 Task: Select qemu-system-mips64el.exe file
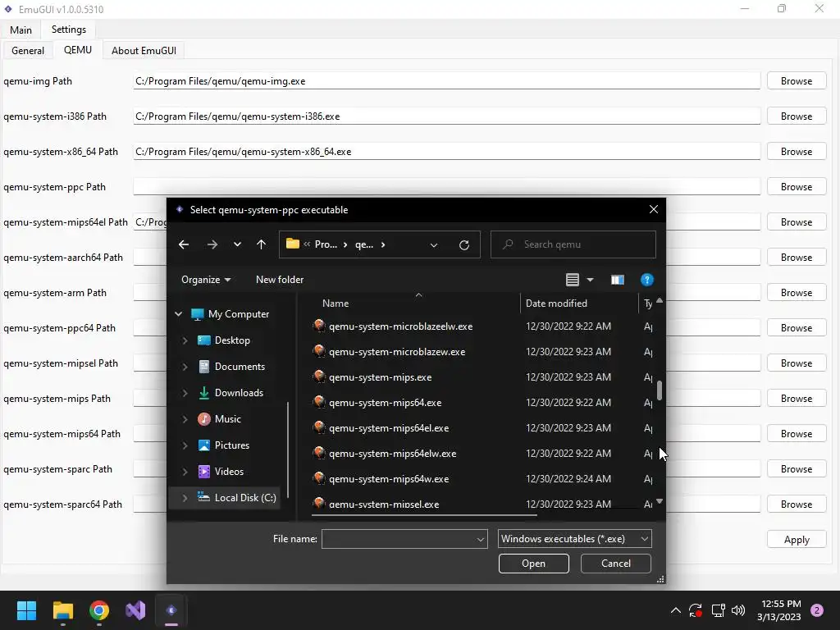381,428
